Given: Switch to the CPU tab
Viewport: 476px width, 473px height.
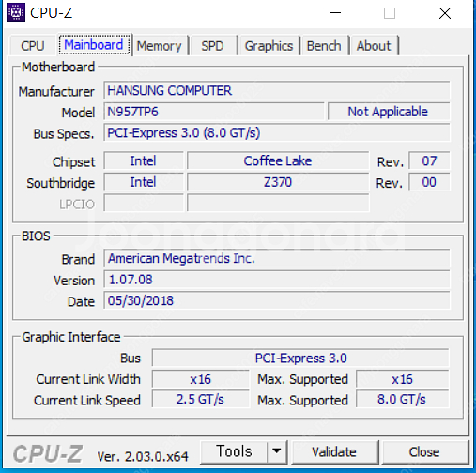Looking at the screenshot, I should click(x=33, y=46).
